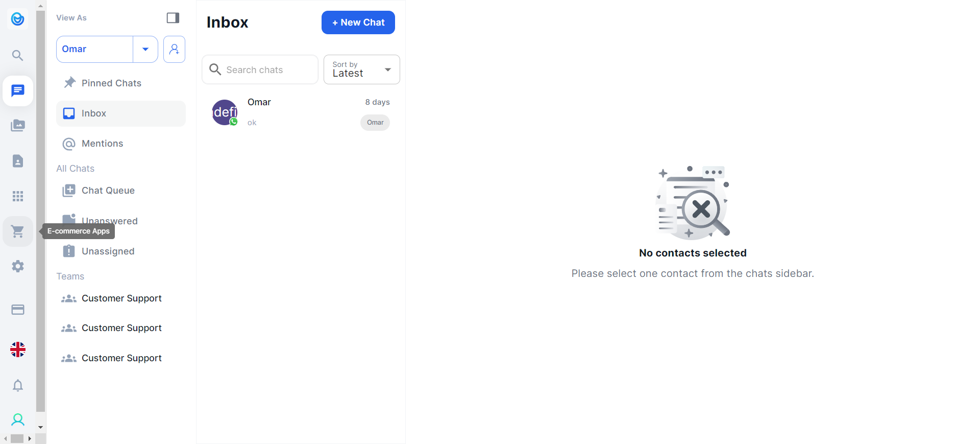Image resolution: width=980 pixels, height=444 pixels.
Task: Open the first Customer Support team
Action: pos(121,298)
